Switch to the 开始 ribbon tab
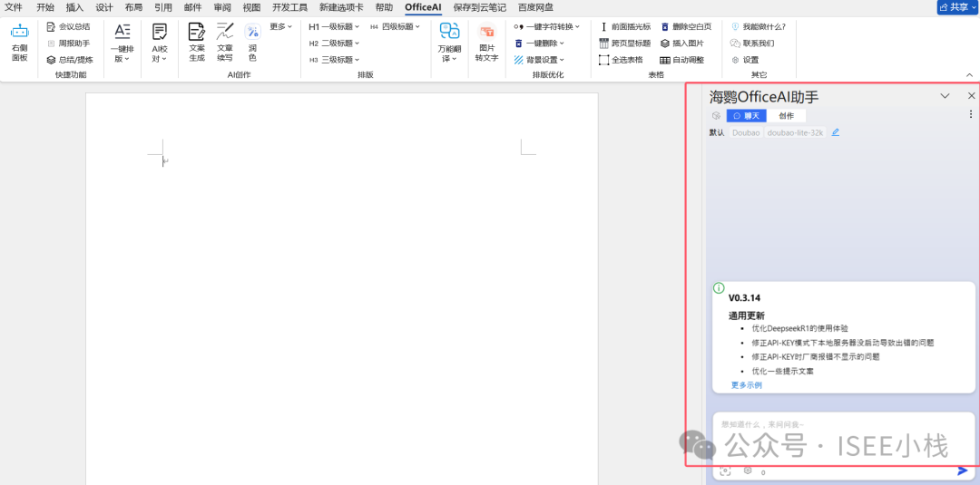 45,7
